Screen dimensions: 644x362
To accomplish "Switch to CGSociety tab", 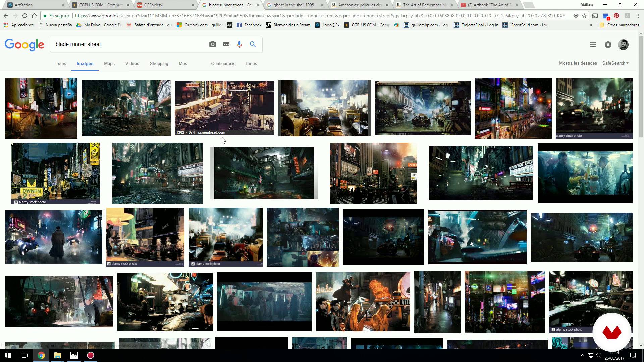I will click(165, 5).
